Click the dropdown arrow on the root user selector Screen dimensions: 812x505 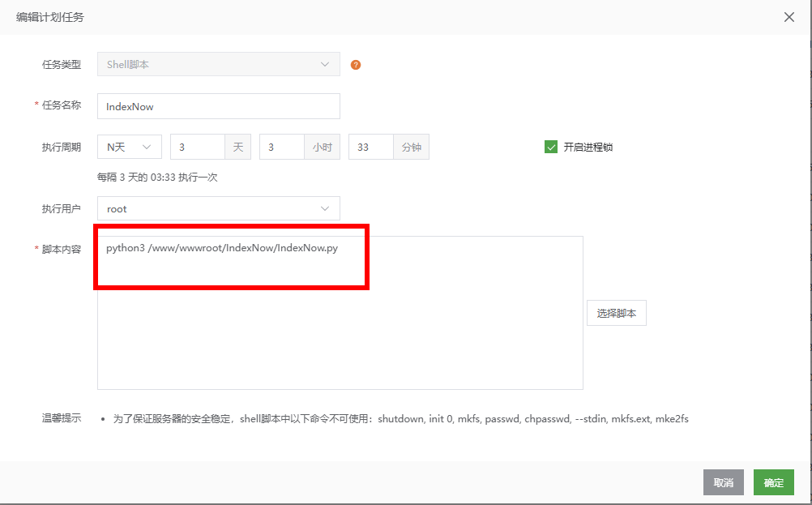(x=325, y=208)
